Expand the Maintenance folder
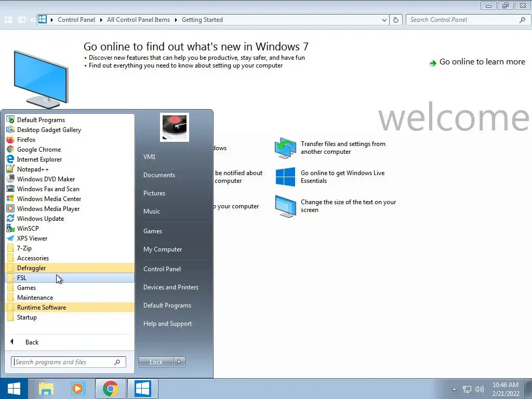Viewport: 532px width, 399px height. coord(70,297)
